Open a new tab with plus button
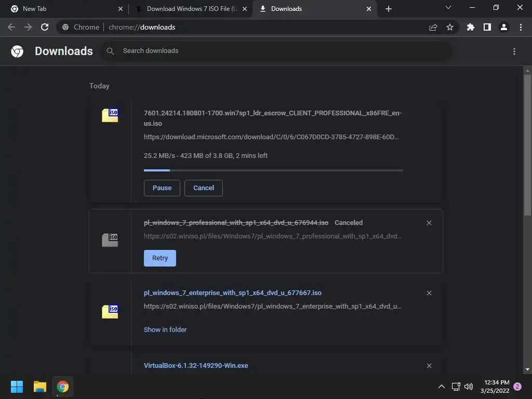Image resolution: width=532 pixels, height=399 pixels. [x=389, y=9]
